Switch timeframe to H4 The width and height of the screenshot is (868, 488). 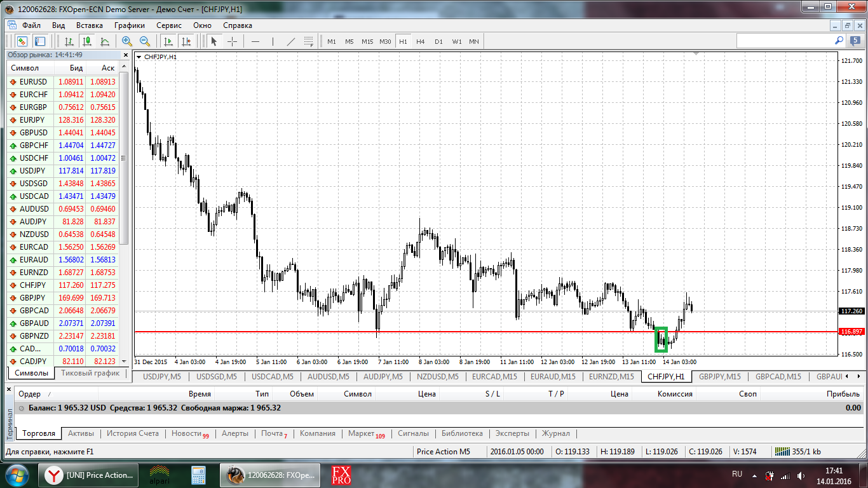(421, 41)
